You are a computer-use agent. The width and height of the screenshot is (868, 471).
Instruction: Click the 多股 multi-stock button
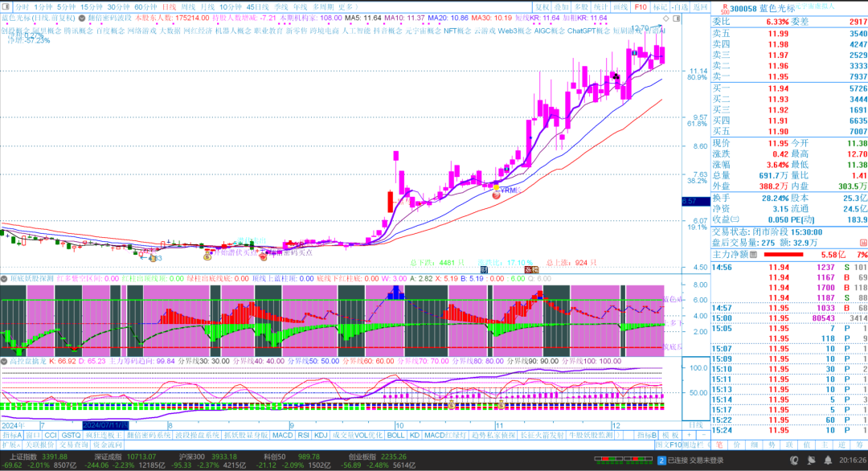[x=581, y=7]
